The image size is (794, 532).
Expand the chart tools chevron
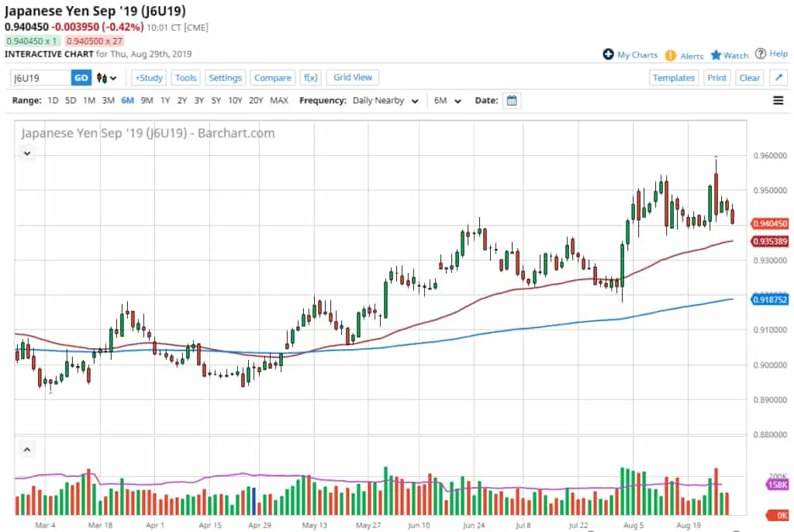click(26, 153)
